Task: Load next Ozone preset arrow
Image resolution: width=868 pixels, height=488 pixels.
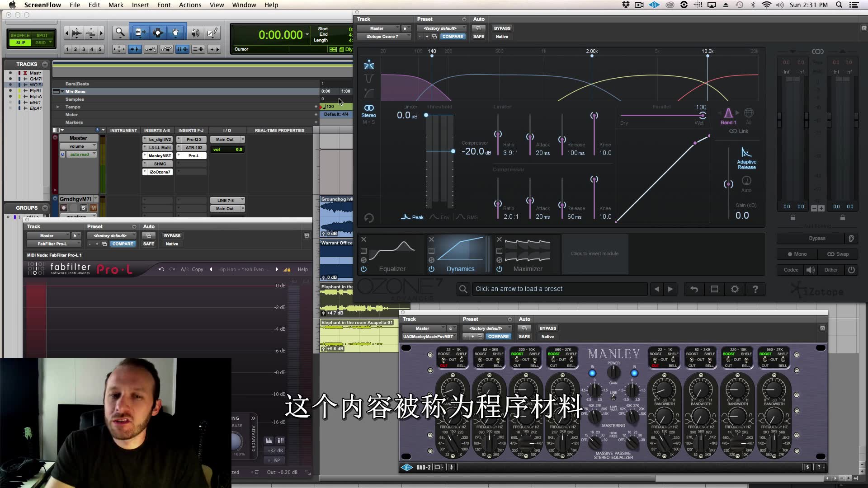Action: (x=670, y=289)
